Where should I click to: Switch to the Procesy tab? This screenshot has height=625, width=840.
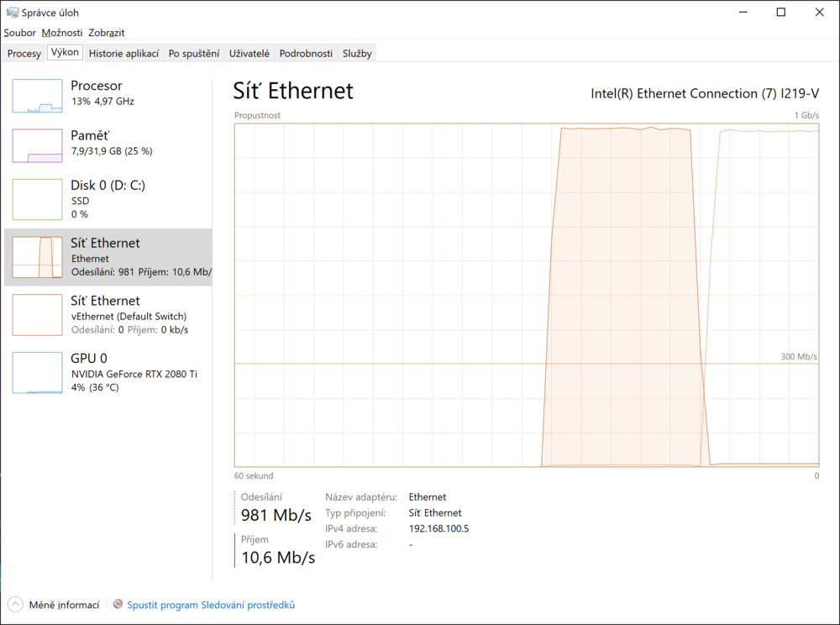pyautogui.click(x=24, y=54)
